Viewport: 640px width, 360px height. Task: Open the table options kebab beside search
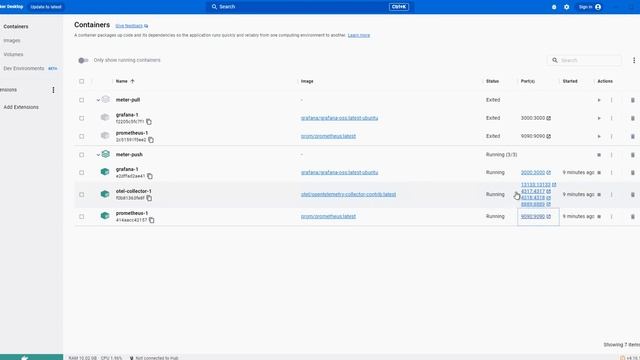tap(634, 60)
